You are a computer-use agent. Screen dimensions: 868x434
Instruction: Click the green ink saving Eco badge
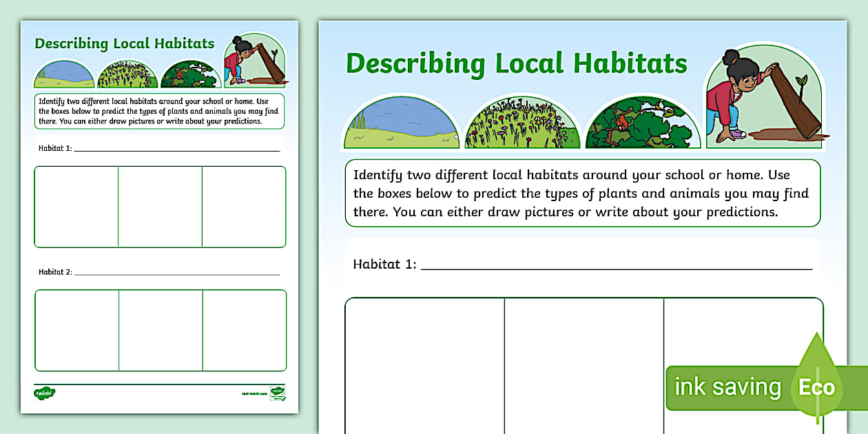tap(730, 386)
